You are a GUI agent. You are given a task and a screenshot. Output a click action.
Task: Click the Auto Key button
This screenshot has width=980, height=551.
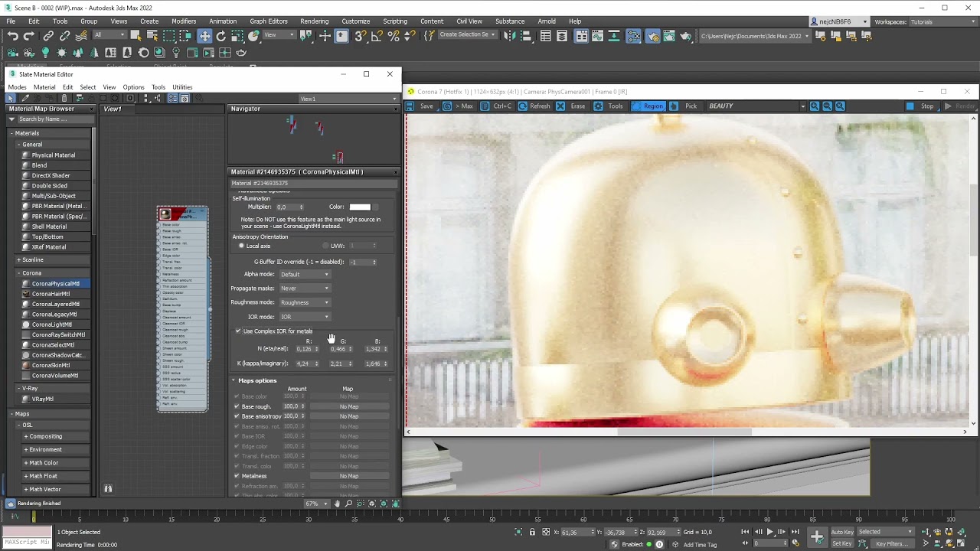842,532
